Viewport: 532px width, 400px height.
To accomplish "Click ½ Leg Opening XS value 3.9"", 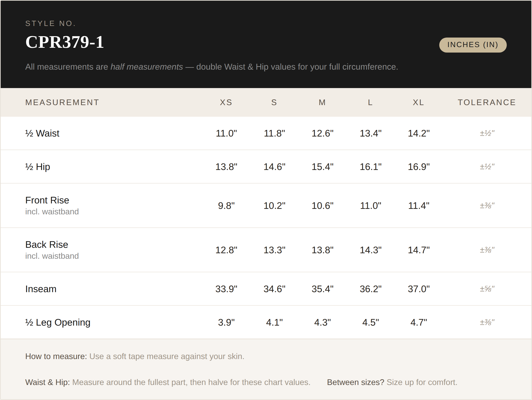I will click(226, 322).
